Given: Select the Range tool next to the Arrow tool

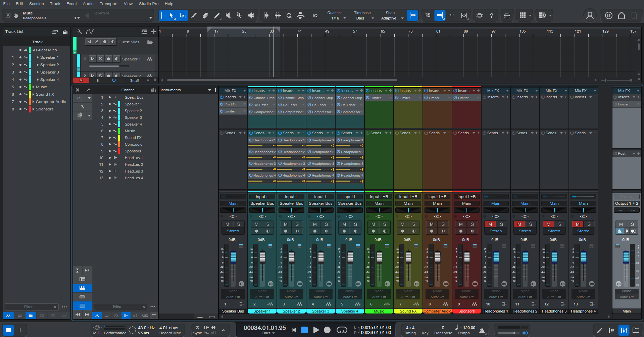Looking at the screenshot, I should click(x=183, y=15).
